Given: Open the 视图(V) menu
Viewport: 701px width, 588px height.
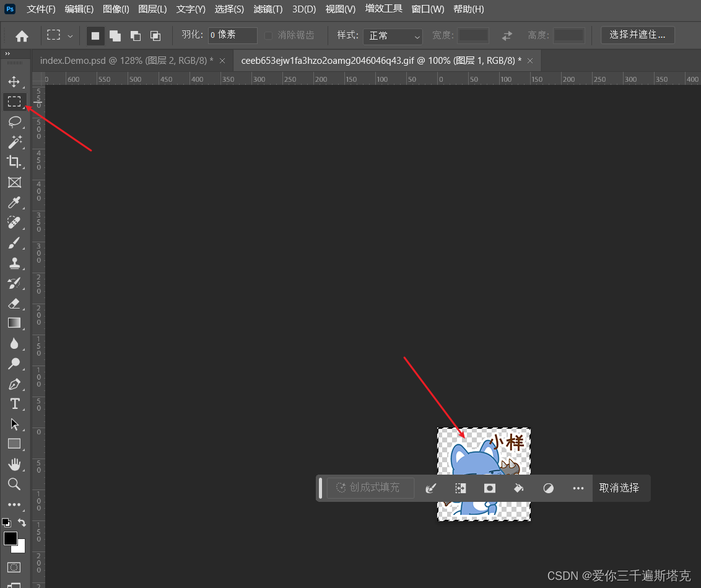Looking at the screenshot, I should tap(341, 9).
